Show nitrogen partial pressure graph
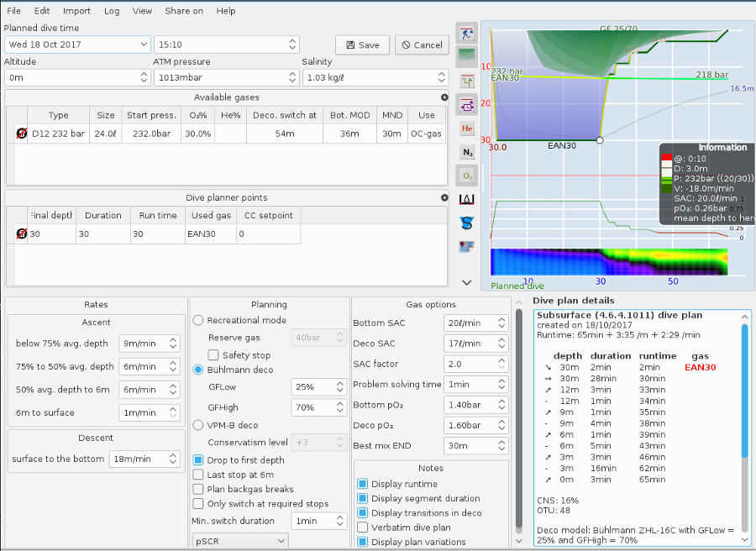 467,152
